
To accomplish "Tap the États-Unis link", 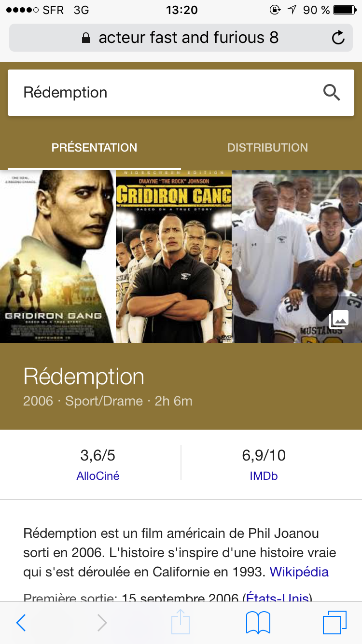I will pyautogui.click(x=278, y=598).
